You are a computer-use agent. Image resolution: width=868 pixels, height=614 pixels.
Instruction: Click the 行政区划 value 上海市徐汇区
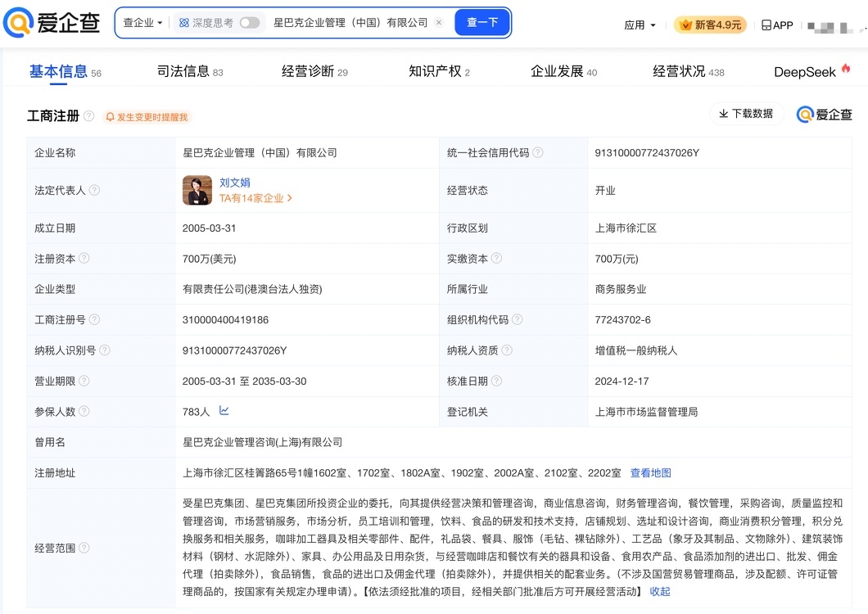[626, 228]
